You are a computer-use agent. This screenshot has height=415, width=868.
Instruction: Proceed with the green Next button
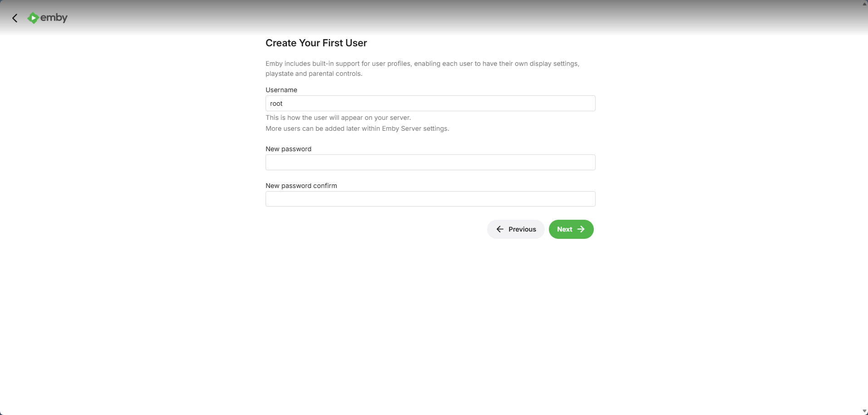(x=571, y=229)
